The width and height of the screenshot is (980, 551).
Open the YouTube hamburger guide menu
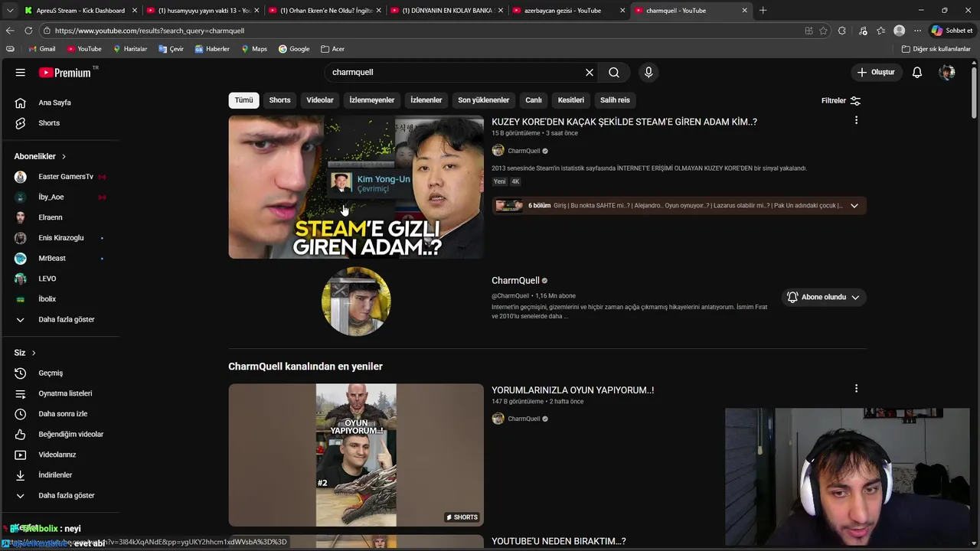pos(21,73)
